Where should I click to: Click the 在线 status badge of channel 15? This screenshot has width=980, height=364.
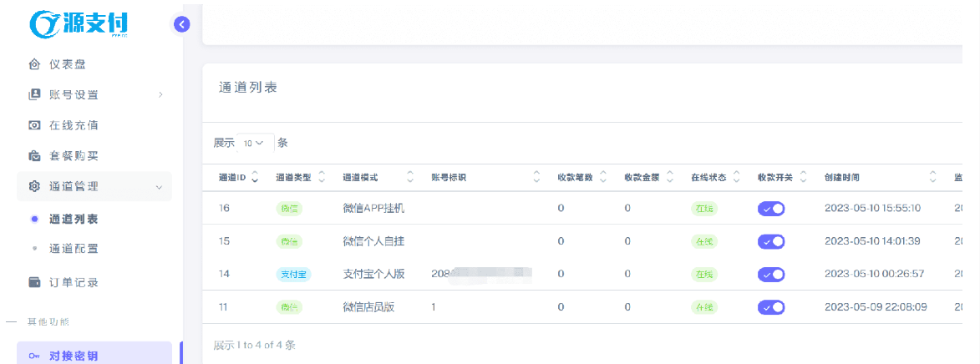pyautogui.click(x=704, y=241)
